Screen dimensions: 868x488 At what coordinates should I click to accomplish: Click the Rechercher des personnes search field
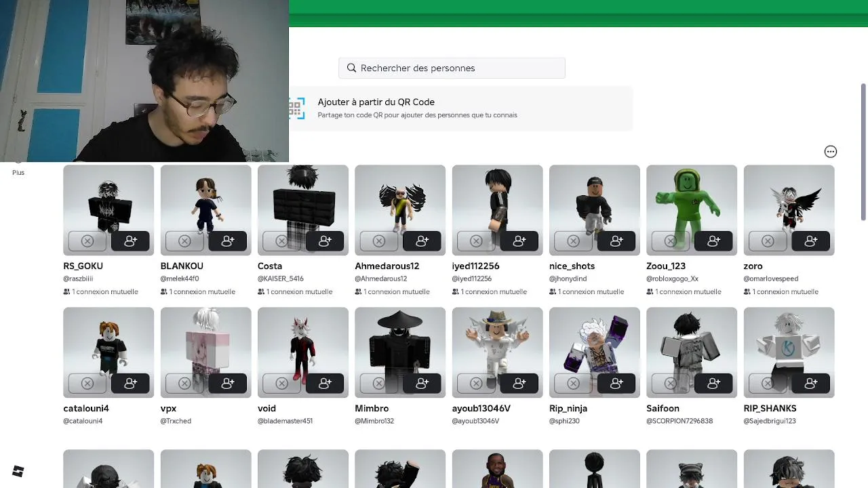tap(452, 68)
